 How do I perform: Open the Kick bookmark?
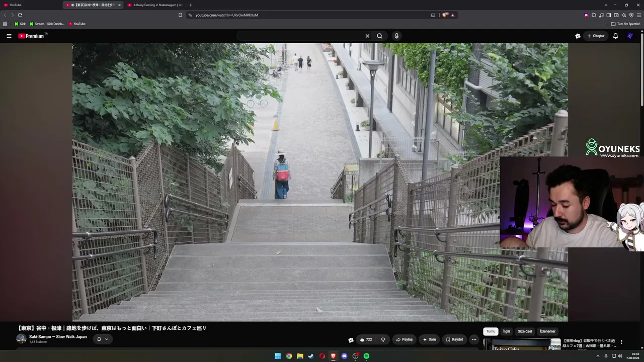[20, 24]
